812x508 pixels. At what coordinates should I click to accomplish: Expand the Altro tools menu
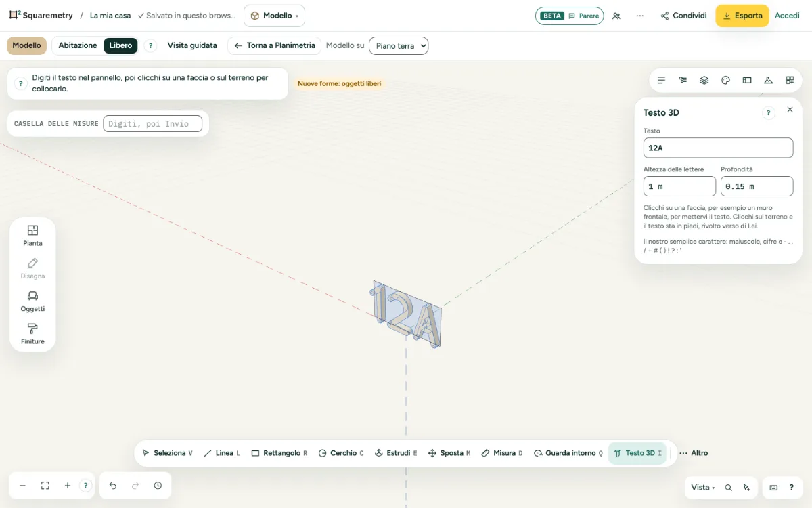pos(694,453)
